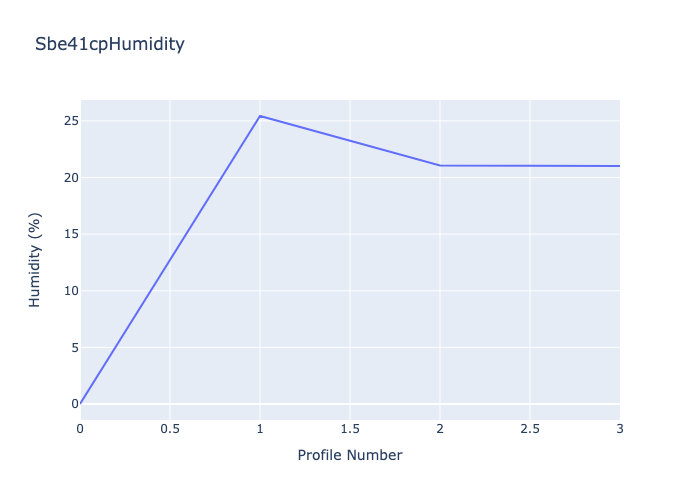Click the 2.5 tick on the x-axis

click(x=530, y=428)
